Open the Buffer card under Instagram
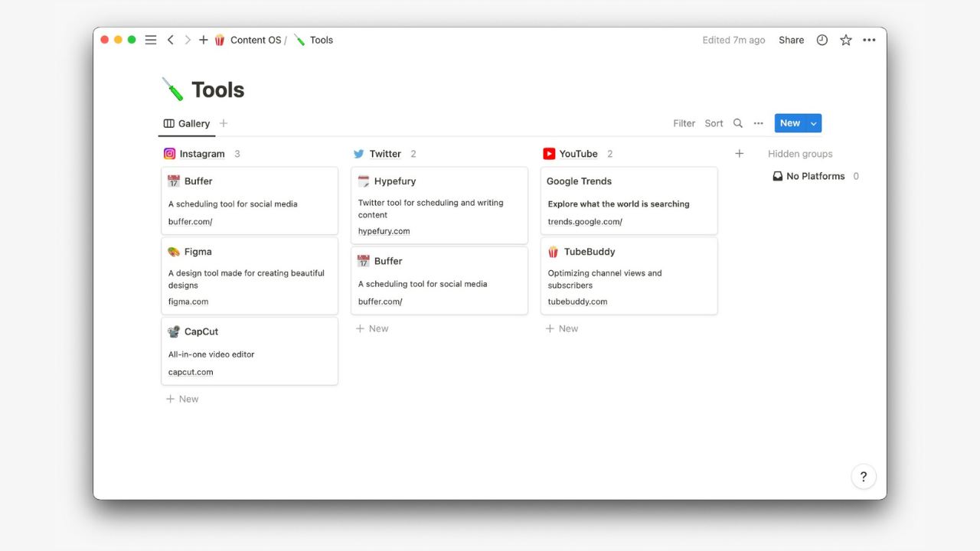Viewport: 980px width, 551px height. (250, 201)
